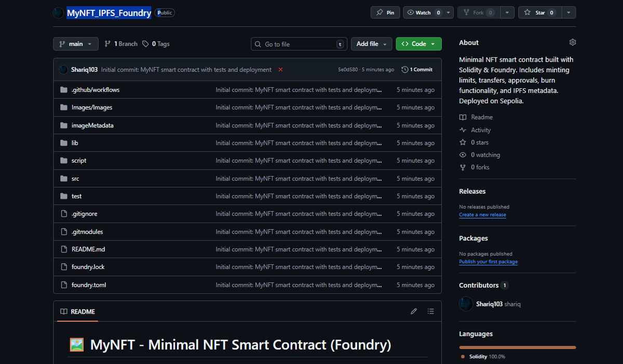Click the pencil edit icon on README

click(414, 311)
